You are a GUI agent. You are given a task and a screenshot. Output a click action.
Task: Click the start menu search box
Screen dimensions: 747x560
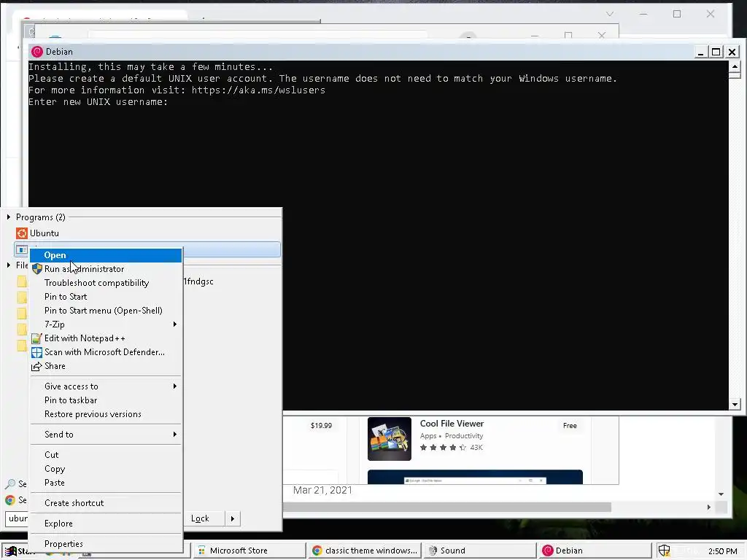[x=18, y=518]
